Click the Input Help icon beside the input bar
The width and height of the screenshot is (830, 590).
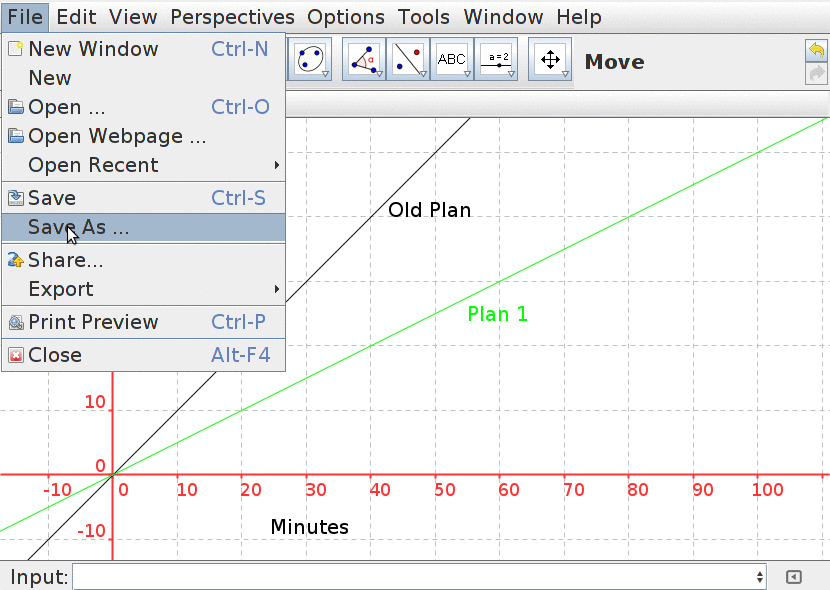(x=796, y=577)
